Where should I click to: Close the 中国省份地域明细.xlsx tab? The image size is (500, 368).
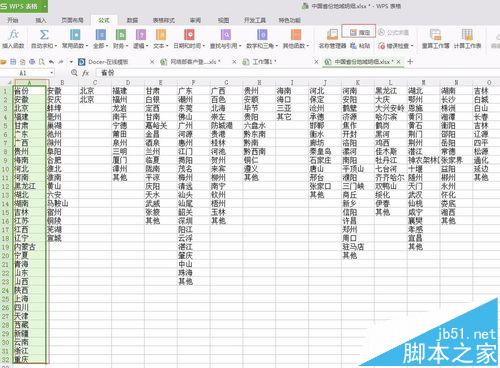click(x=399, y=62)
